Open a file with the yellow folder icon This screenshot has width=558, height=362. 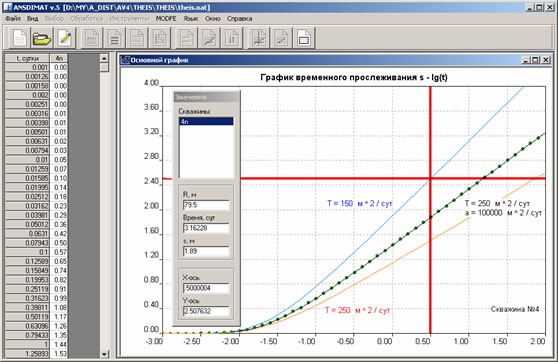42,38
